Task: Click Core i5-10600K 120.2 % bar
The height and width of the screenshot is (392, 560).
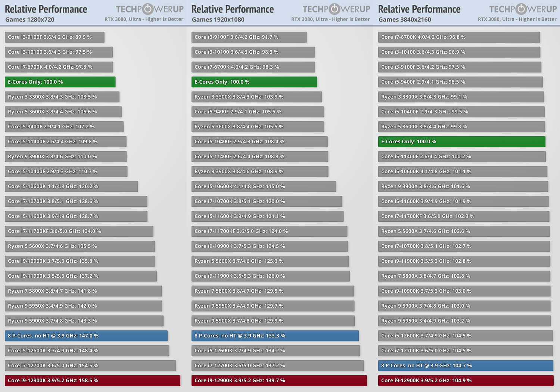Action: 71,186
